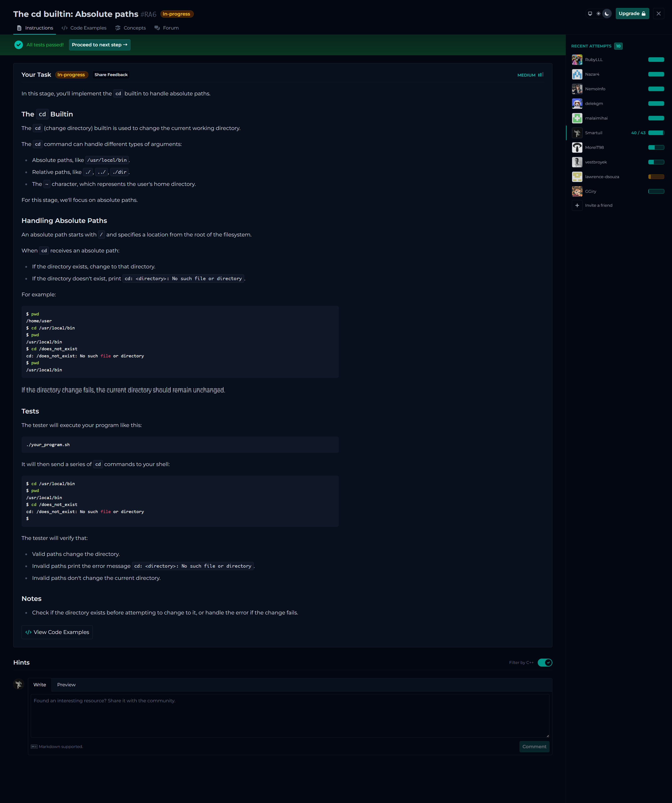Switch comment editor to Preview tab
The width and height of the screenshot is (672, 803).
click(66, 685)
